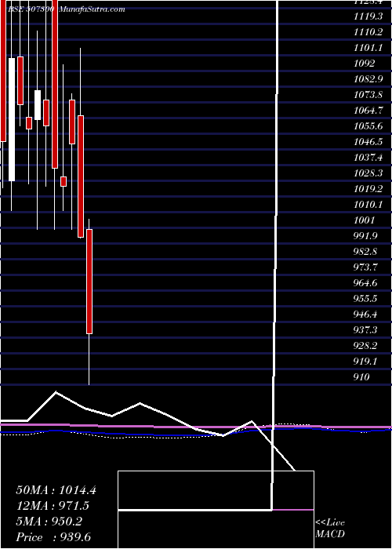This screenshot has width=392, height=549.
Task: Click the tall white candlestick body
Action: coord(12,119)
